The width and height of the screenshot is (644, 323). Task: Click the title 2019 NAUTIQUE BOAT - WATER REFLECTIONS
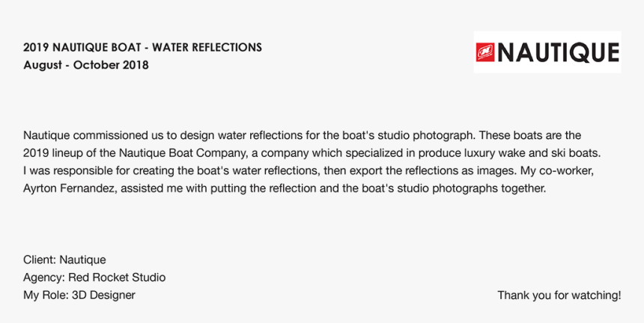142,48
